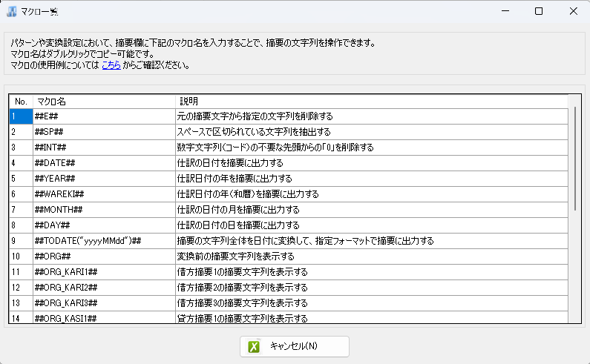Click the macro window app icon in title bar
Viewport: 590px width, 364px height.
coord(12,11)
